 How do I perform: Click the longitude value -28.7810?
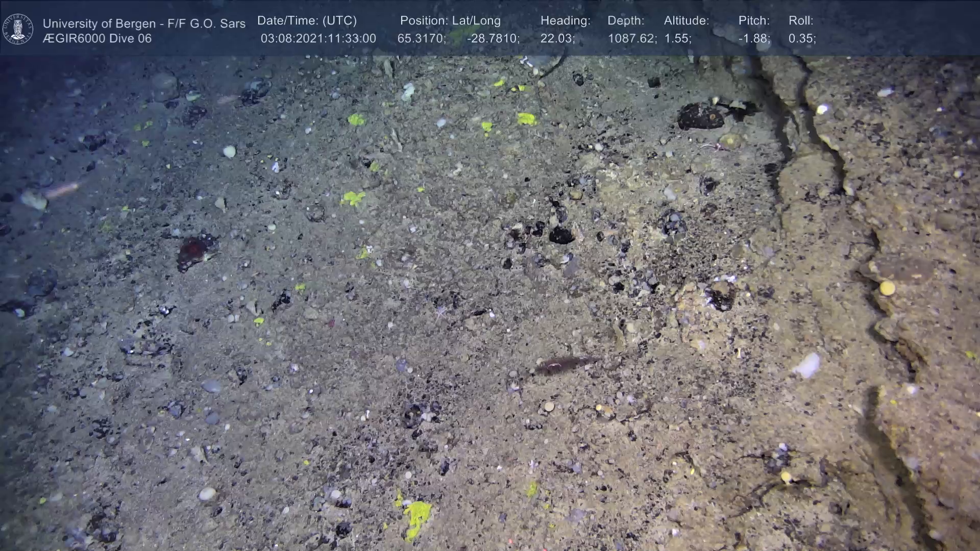(x=493, y=39)
